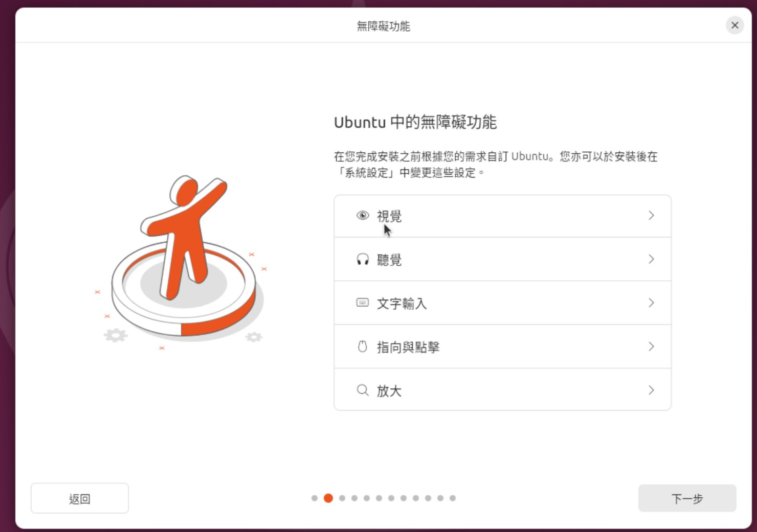Image resolution: width=757 pixels, height=532 pixels.
Task: Expand the 聽覺 row chevron
Action: pos(651,260)
